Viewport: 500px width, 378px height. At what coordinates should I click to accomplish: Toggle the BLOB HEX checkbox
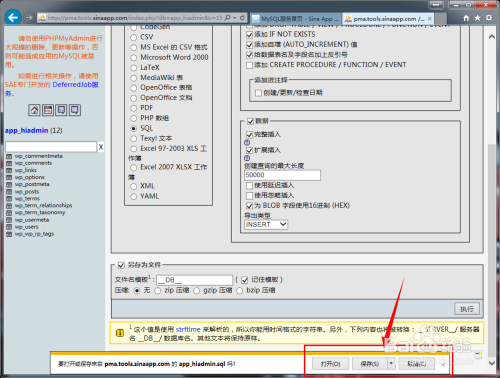click(x=249, y=206)
